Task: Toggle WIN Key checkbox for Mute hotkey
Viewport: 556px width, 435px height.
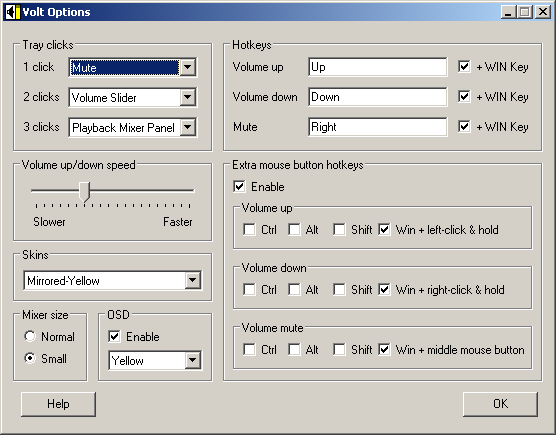Action: [464, 127]
